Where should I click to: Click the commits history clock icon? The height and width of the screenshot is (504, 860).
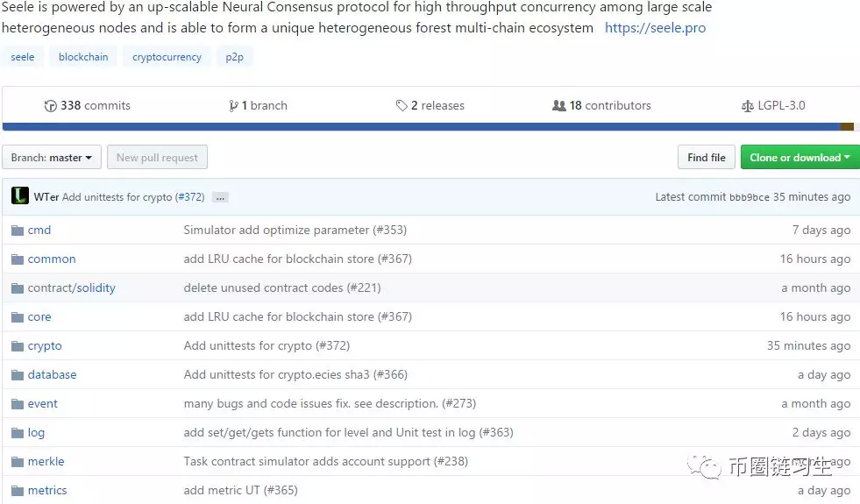click(x=51, y=106)
